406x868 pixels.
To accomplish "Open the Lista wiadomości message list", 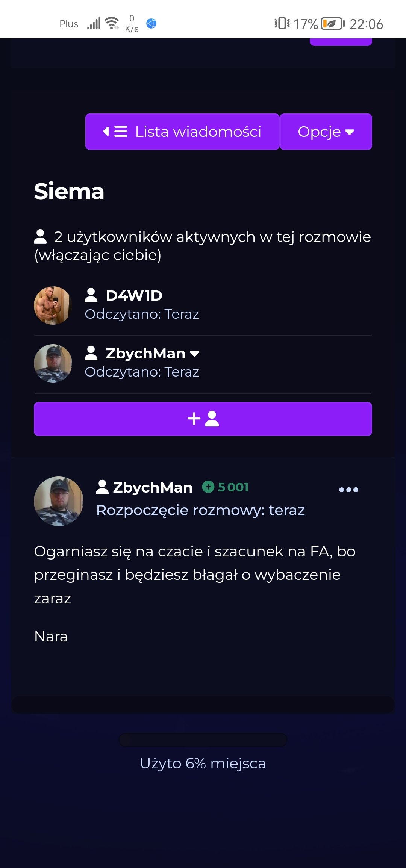I will click(182, 132).
